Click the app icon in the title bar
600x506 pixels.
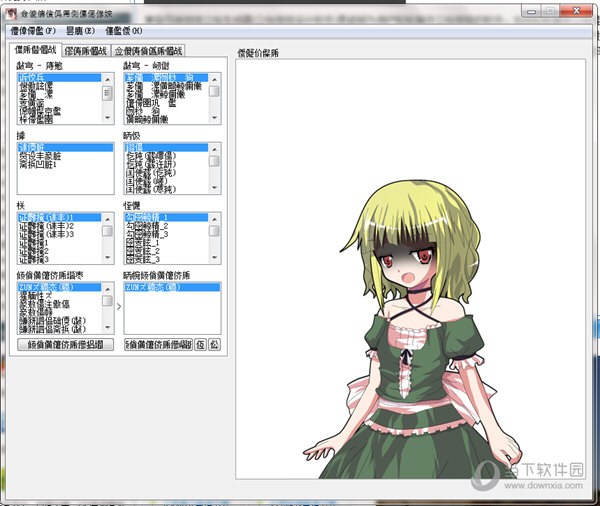11,15
